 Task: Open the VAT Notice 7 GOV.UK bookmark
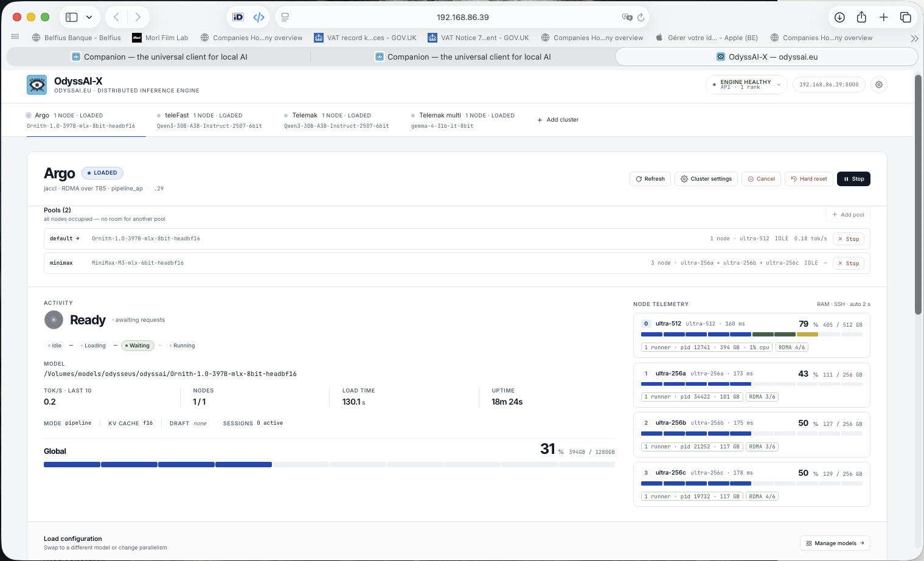click(x=478, y=38)
